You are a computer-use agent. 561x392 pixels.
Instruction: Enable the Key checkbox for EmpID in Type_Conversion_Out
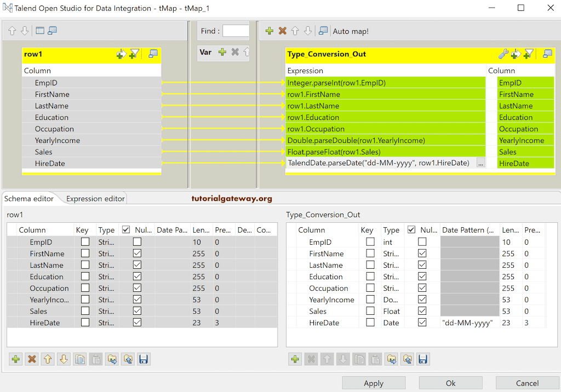(x=369, y=241)
